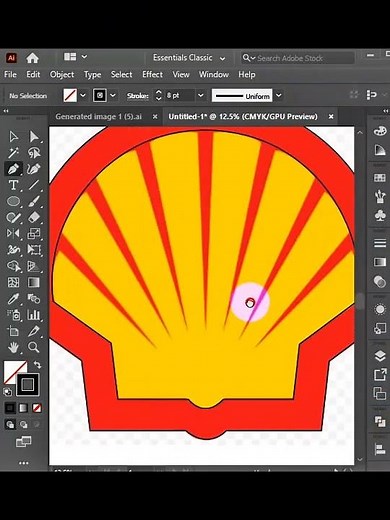Viewport: 390px width, 520px height.
Task: Set paint mode to None
Action: tap(37, 408)
